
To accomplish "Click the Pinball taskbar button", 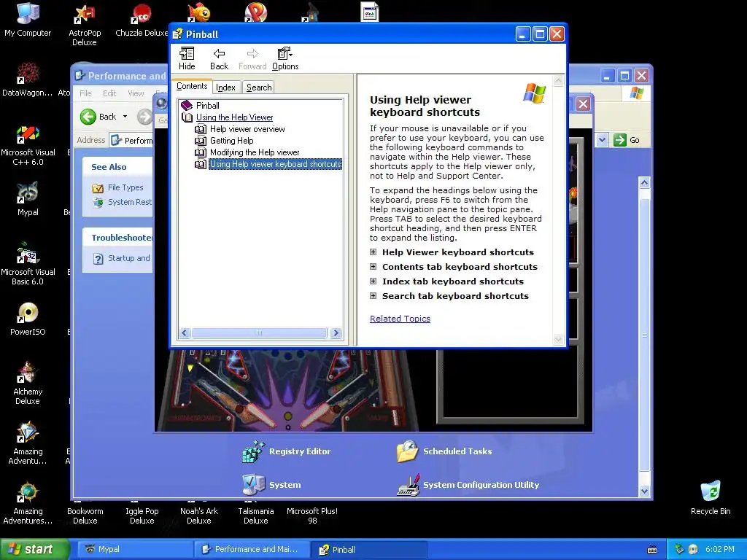I will coord(369,549).
